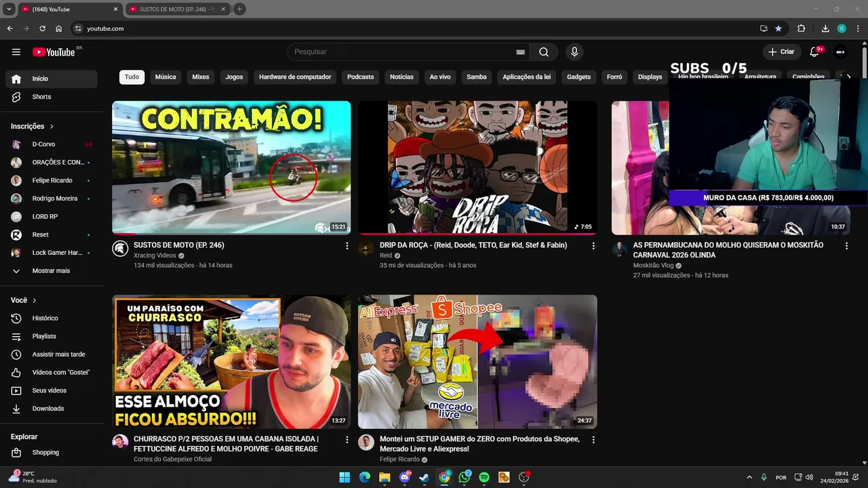
Task: Open the DRIP DA ROÇA thumbnail
Action: click(x=477, y=167)
